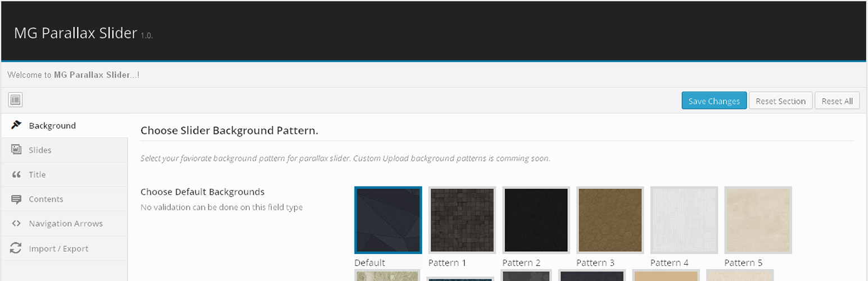Click the 'Pattern 2' label text

tap(522, 262)
